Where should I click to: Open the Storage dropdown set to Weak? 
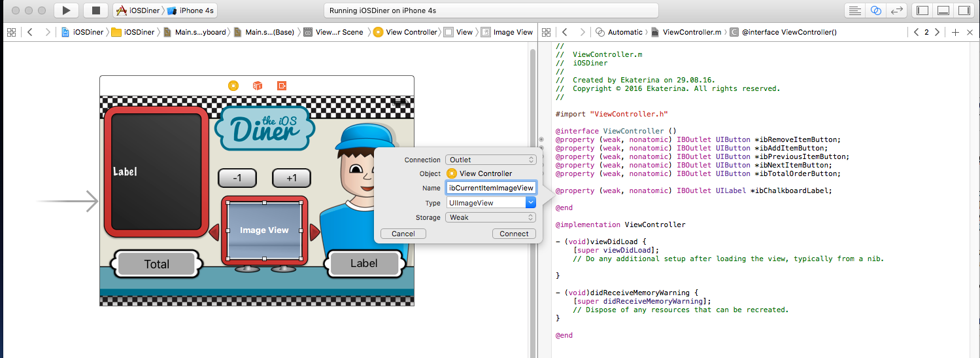(x=491, y=217)
